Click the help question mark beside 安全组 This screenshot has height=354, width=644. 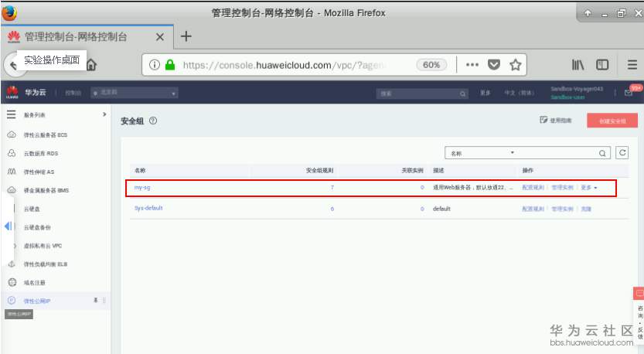153,121
